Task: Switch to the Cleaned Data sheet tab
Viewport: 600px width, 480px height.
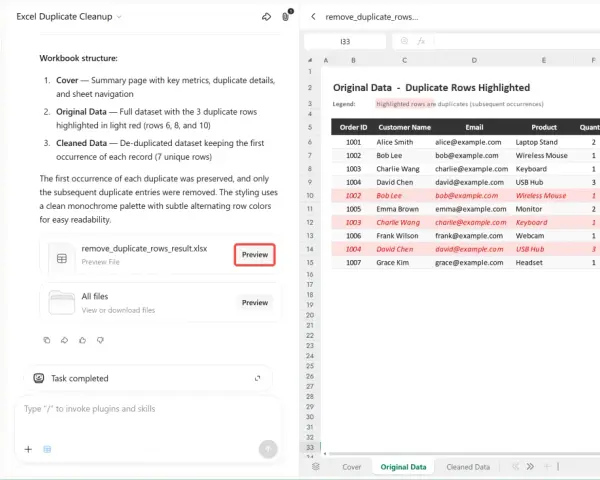Action: 468,467
